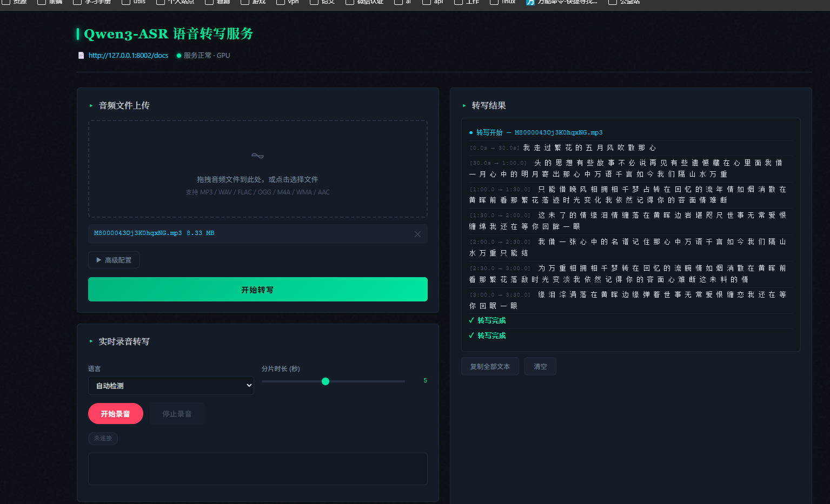Click the 未连接 connection status badge
This screenshot has height=504, width=830.
click(103, 438)
